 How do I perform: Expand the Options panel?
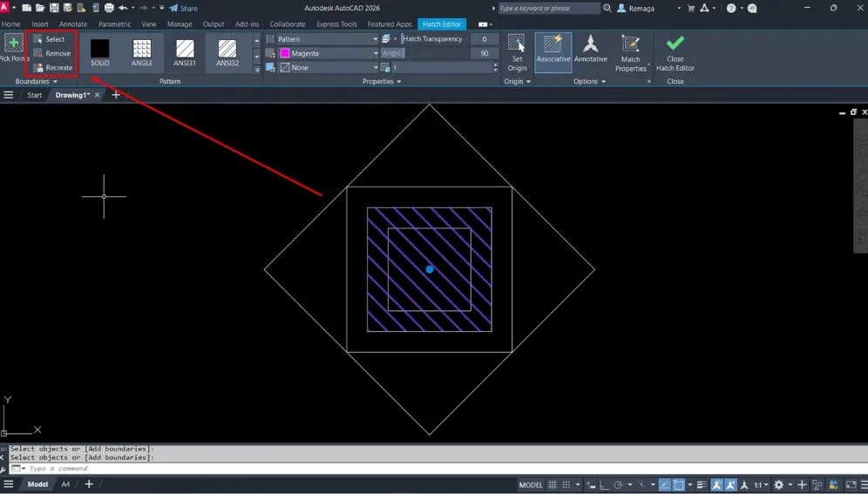[589, 81]
